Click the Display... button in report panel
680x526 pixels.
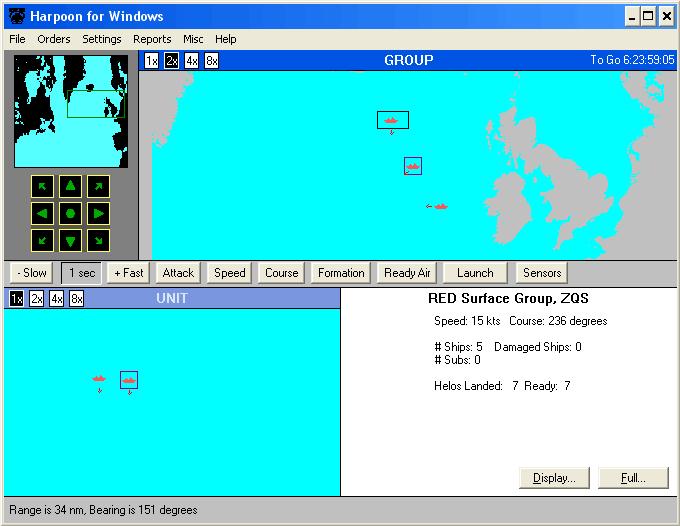point(554,478)
